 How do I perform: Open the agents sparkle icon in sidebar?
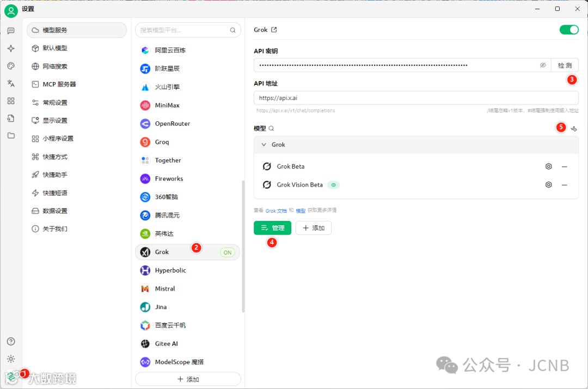coord(11,48)
